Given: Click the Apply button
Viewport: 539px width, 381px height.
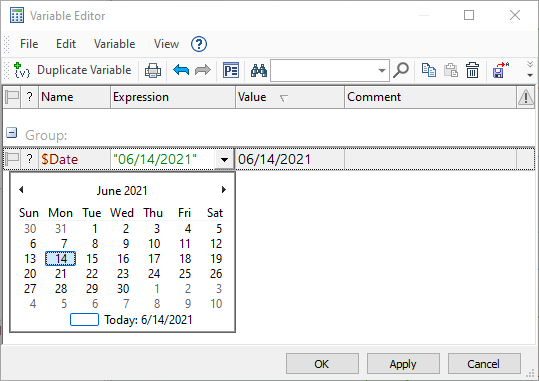Looking at the screenshot, I should pyautogui.click(x=403, y=364).
